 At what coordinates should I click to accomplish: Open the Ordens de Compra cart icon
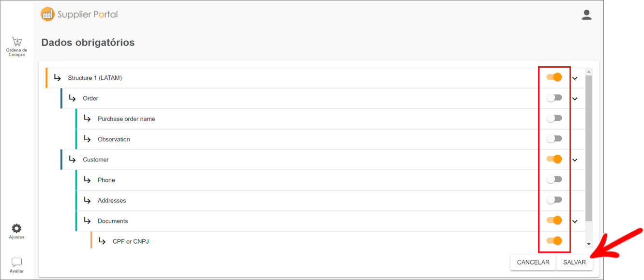pyautogui.click(x=16, y=42)
